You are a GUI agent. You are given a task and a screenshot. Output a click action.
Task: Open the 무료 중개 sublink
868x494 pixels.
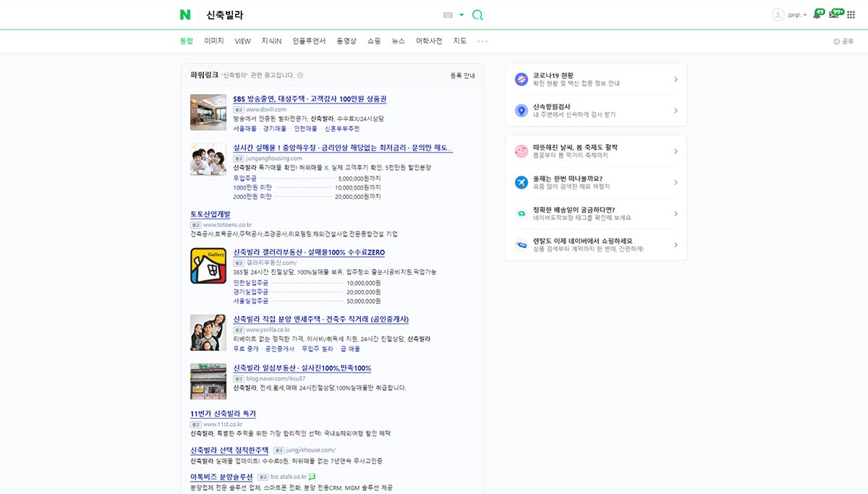[x=246, y=349]
